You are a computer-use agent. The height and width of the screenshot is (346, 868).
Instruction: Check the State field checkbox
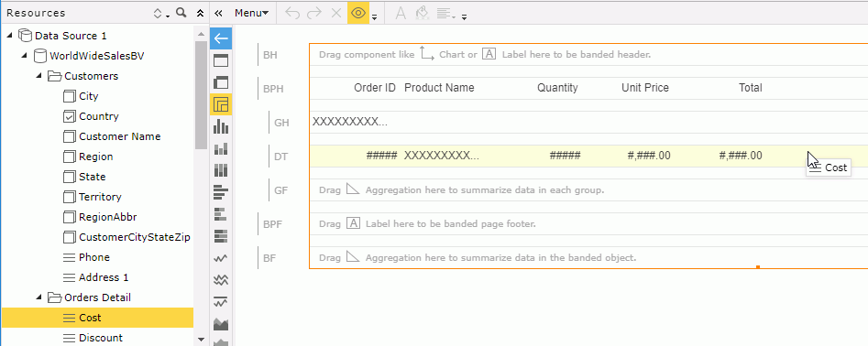pyautogui.click(x=69, y=177)
